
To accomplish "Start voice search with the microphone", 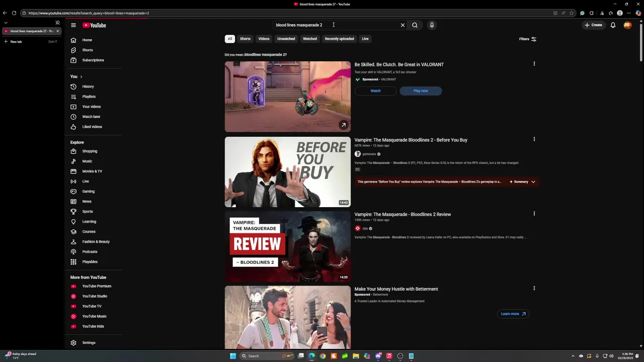I will [x=432, y=25].
